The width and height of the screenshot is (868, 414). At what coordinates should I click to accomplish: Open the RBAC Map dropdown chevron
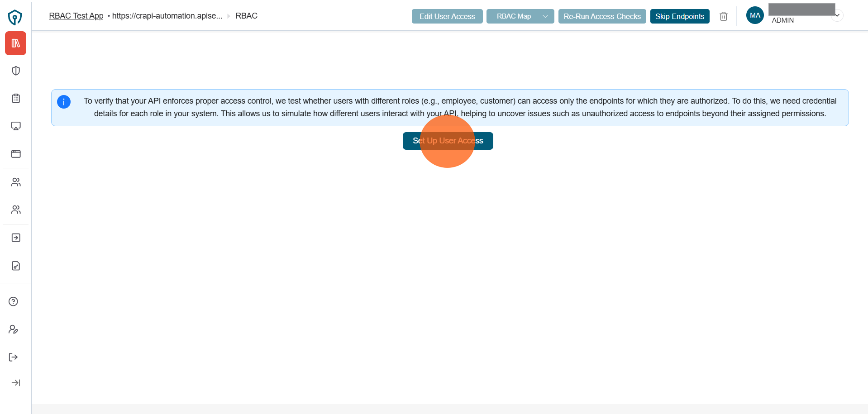(x=545, y=16)
